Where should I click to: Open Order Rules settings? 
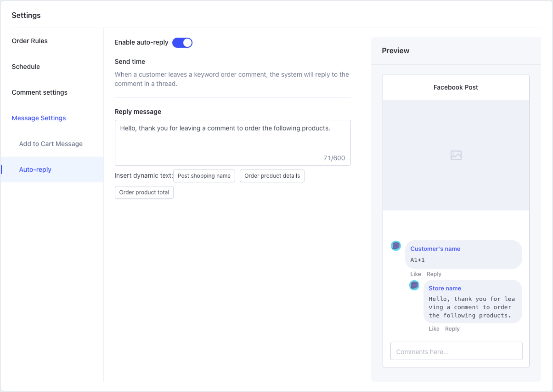pyautogui.click(x=30, y=41)
